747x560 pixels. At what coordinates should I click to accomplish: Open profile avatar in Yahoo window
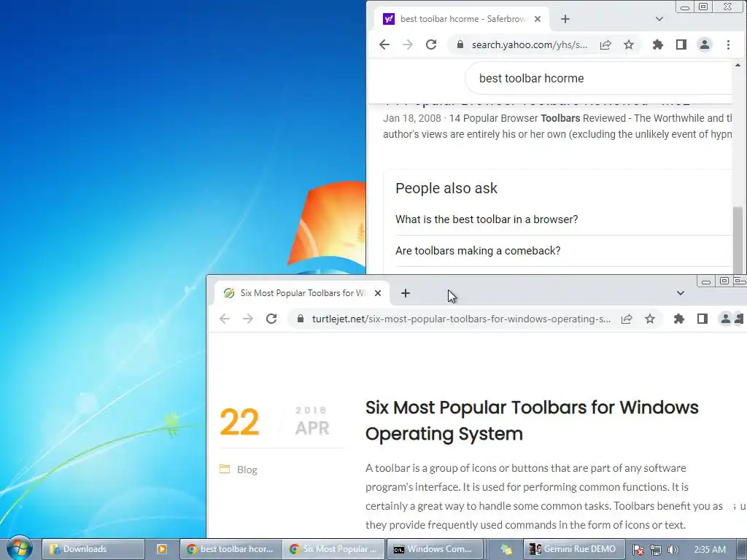click(705, 44)
